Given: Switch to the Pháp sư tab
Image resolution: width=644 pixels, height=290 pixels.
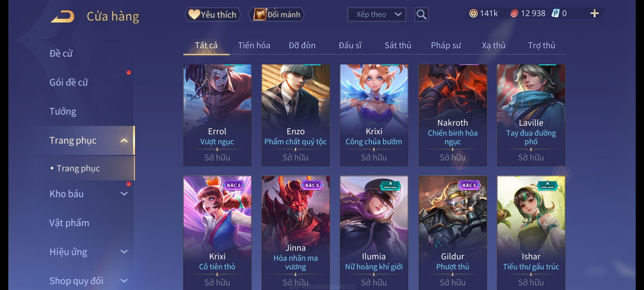Looking at the screenshot, I should [446, 45].
